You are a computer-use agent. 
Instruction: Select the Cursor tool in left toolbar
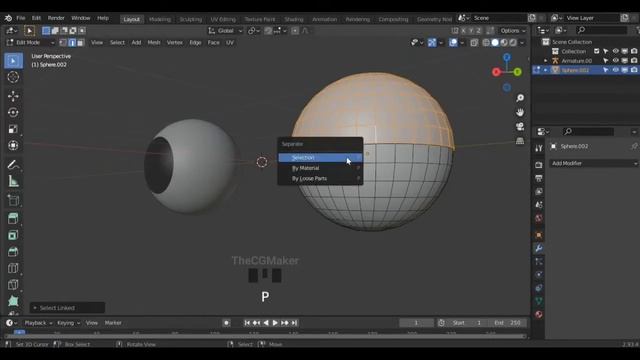[13, 77]
